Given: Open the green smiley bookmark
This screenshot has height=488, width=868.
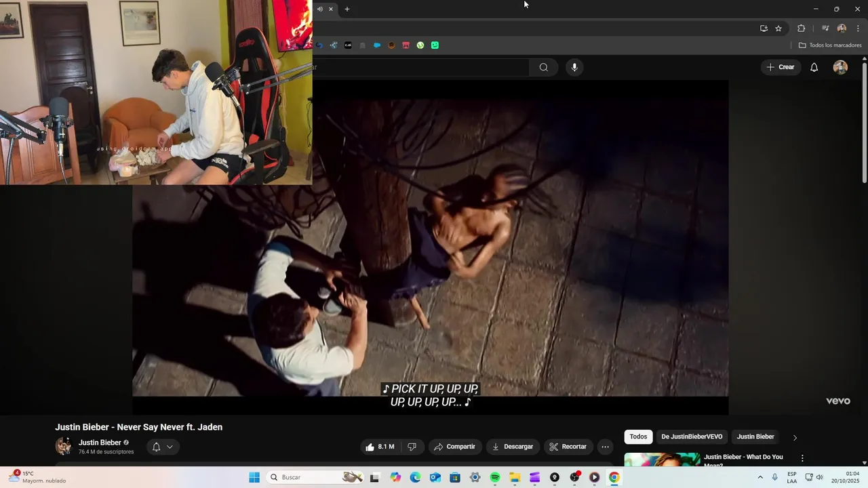Looking at the screenshot, I should [x=435, y=45].
